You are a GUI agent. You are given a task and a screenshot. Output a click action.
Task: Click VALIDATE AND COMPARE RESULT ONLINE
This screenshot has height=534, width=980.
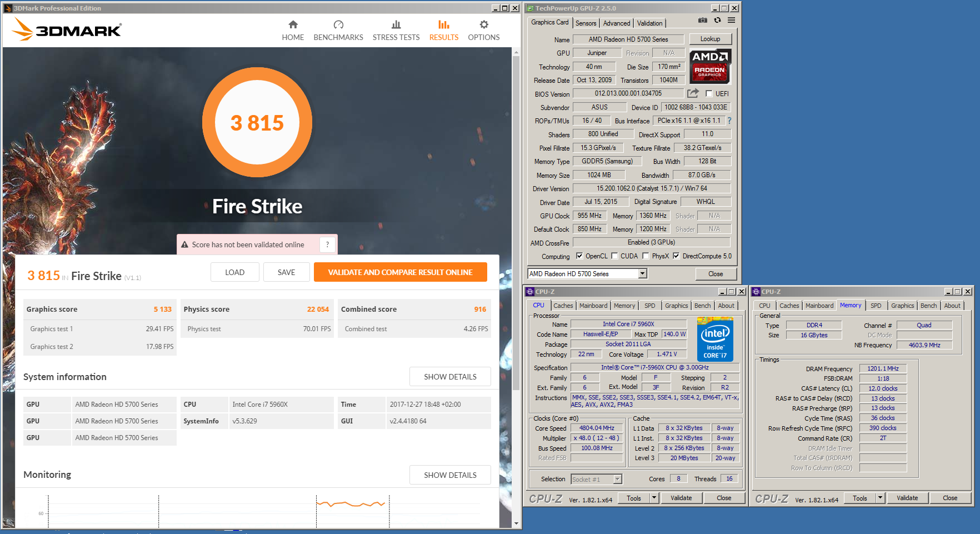point(401,272)
